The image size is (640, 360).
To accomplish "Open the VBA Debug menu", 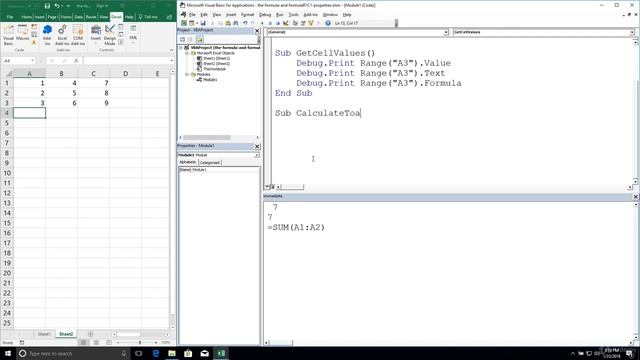I will click(265, 15).
